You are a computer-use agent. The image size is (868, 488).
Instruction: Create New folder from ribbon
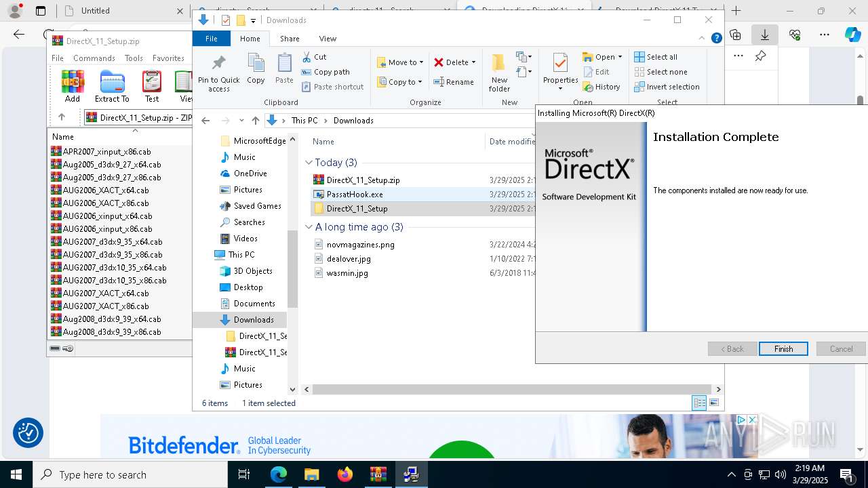pos(499,73)
